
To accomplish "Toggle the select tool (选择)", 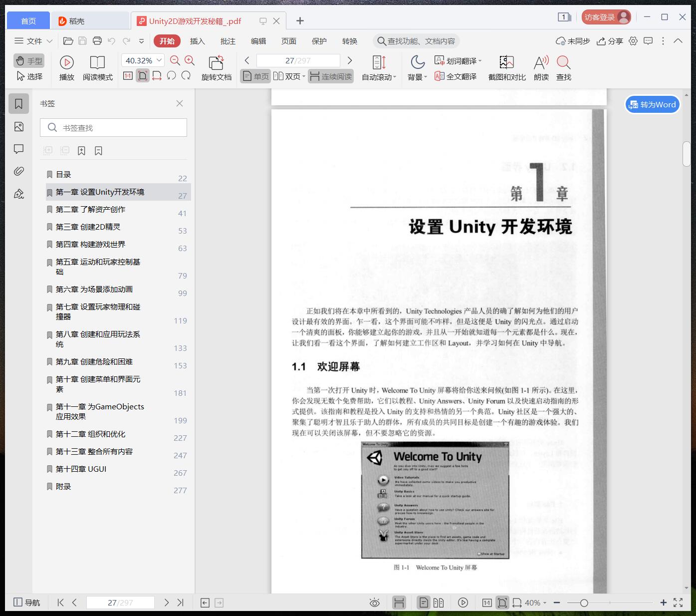I will 29,76.
